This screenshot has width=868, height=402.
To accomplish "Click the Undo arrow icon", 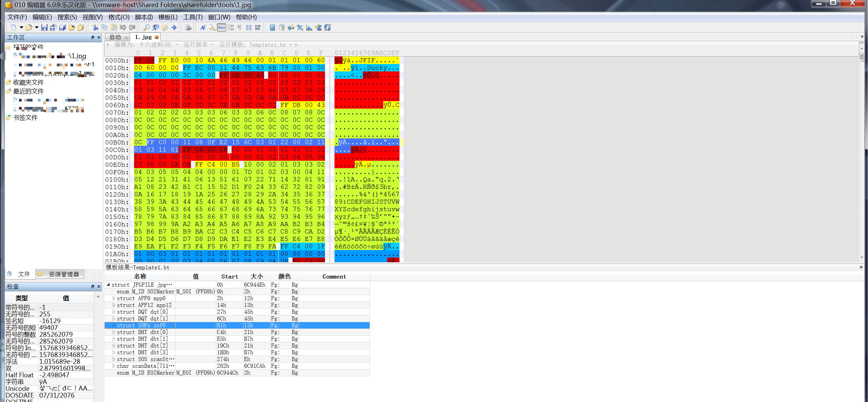I will tap(123, 27).
